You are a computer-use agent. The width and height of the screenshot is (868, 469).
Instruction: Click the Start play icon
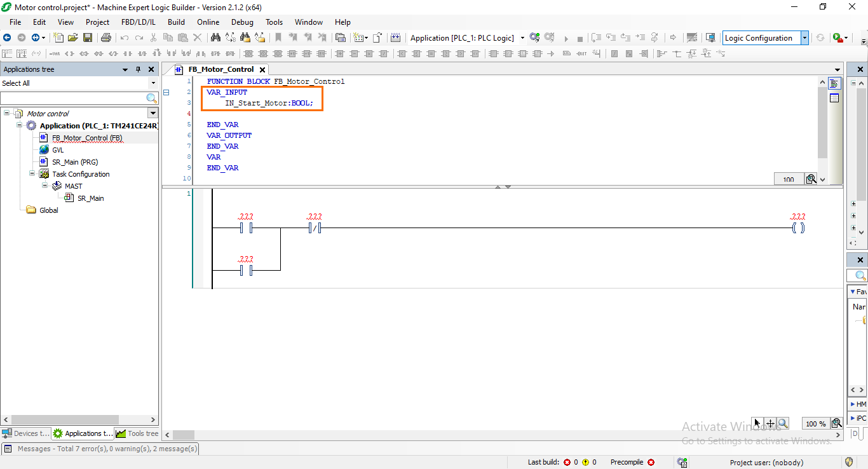click(x=566, y=39)
